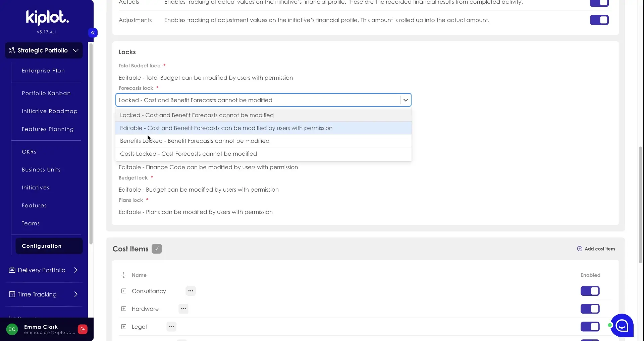Image resolution: width=644 pixels, height=341 pixels.
Task: Open the Legal three-dot menu
Action: [x=171, y=327]
